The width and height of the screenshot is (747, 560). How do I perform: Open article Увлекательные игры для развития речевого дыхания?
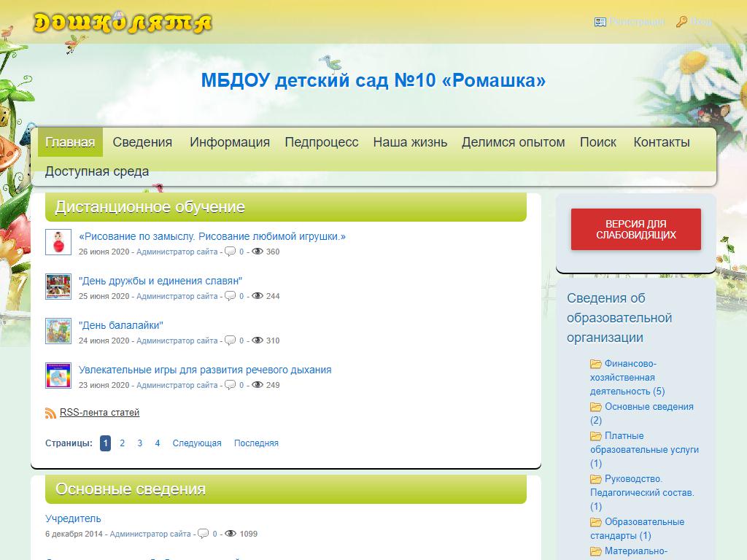click(x=205, y=370)
